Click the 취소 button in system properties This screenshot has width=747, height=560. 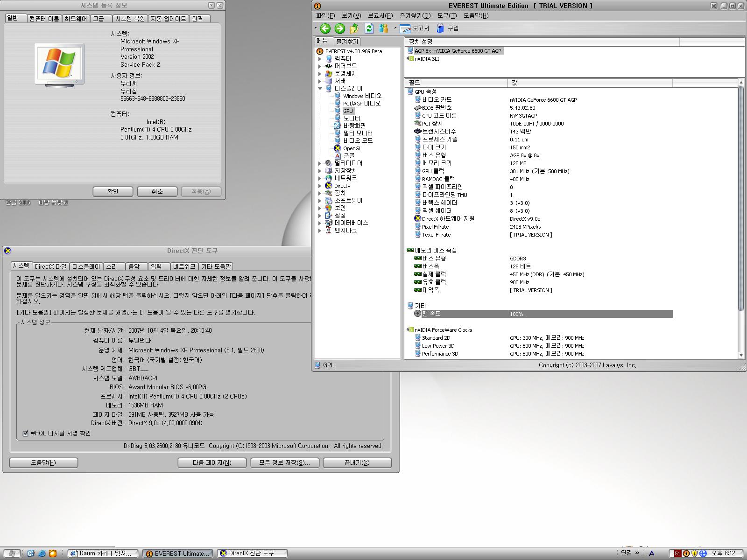point(157,192)
